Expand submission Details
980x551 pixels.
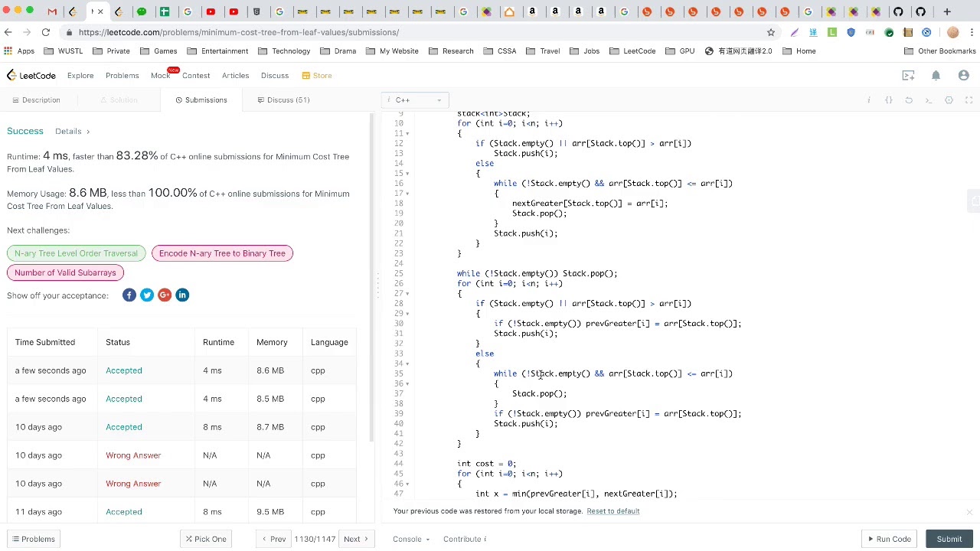[72, 132]
